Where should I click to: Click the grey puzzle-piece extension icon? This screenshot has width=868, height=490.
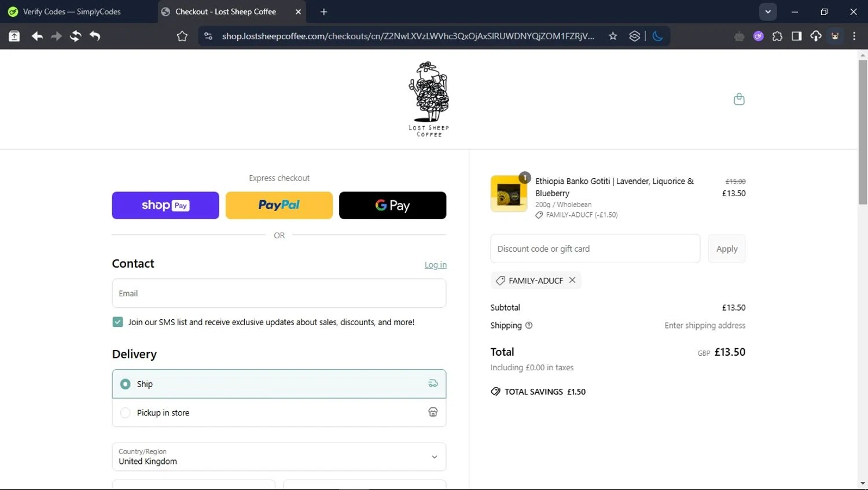tap(739, 36)
